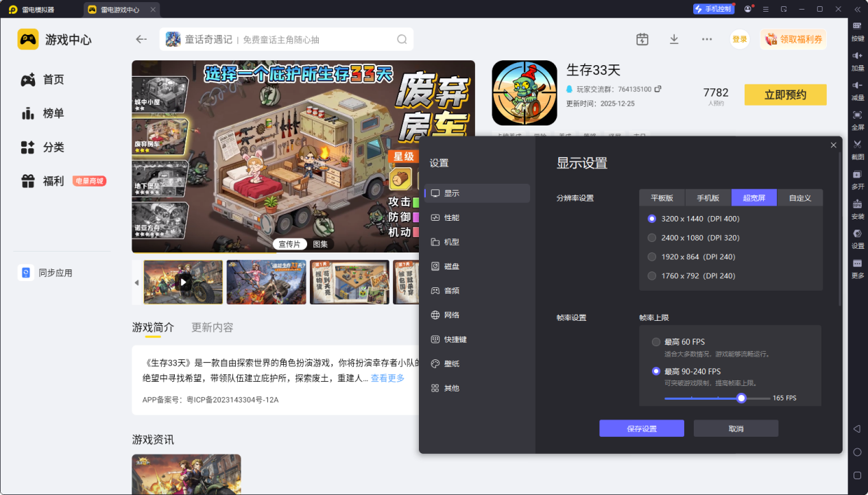Viewport: 868px width, 495px height.
Task: Switch to 手机版 resolution tab
Action: tap(708, 197)
